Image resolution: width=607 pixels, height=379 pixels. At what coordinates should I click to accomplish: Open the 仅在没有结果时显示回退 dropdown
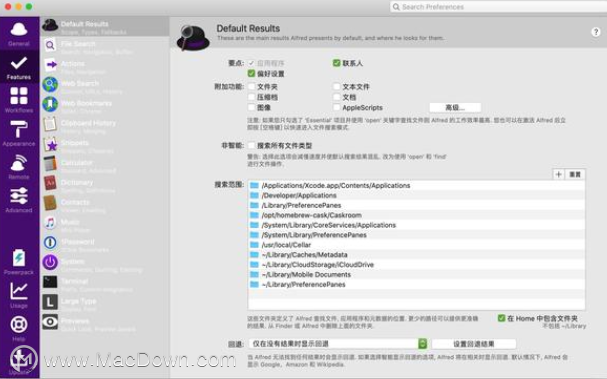point(338,343)
